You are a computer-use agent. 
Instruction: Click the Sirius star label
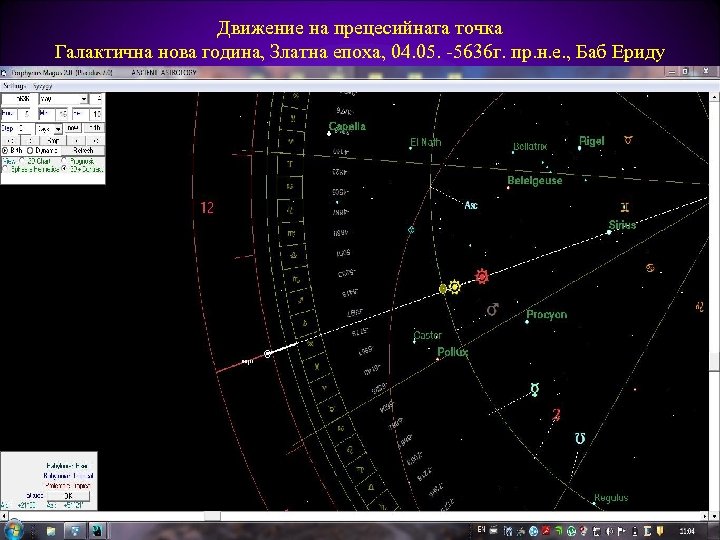623,225
